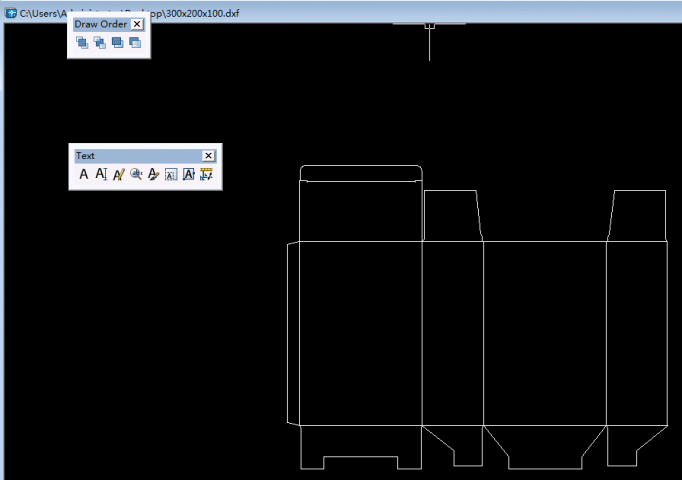
Task: Start the Multiline Text tool
Action: [84, 174]
